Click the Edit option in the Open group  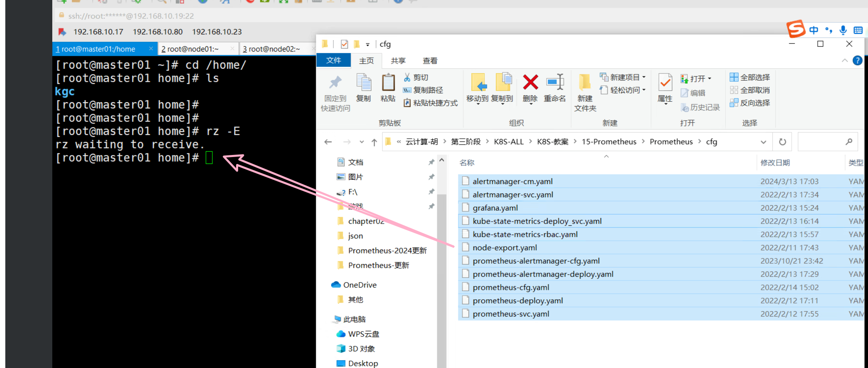click(693, 93)
